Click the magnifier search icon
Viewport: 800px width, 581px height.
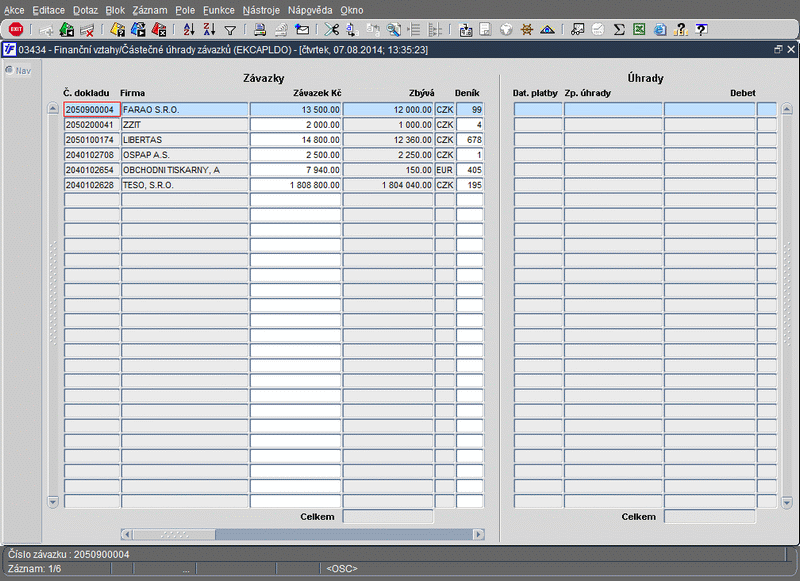(393, 30)
